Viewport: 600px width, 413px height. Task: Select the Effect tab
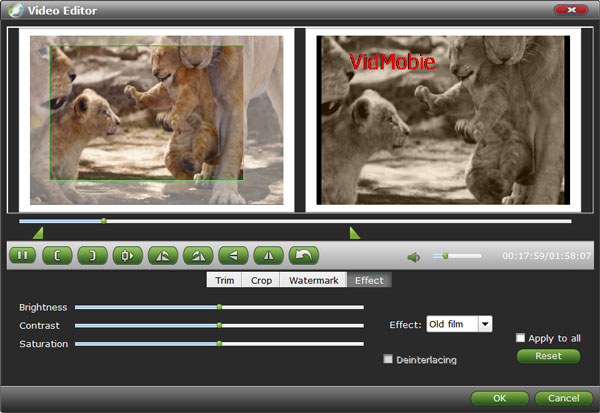[x=369, y=280]
